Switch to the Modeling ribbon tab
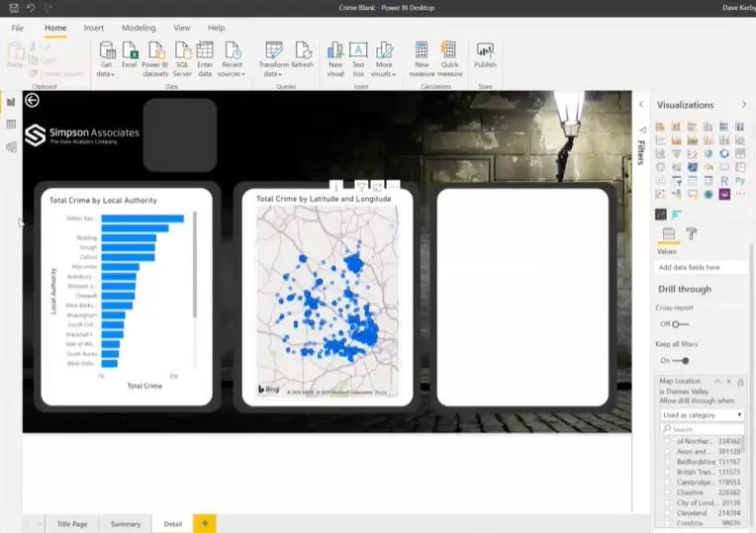Screen dimensions: 756x533 [x=139, y=28]
